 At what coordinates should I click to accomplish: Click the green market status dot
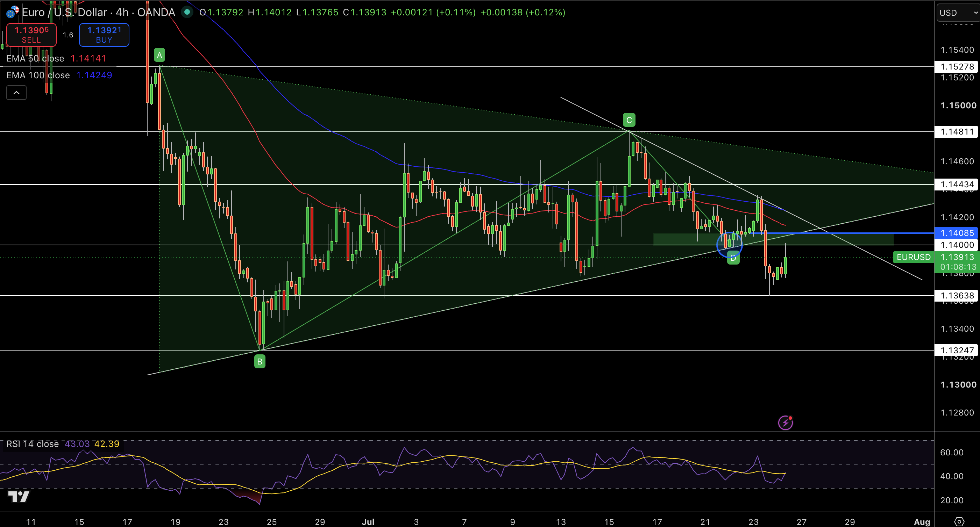point(186,12)
